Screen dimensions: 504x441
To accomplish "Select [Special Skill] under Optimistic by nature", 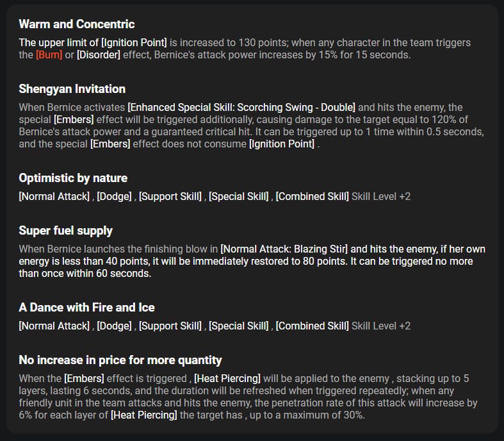I will 238,196.
